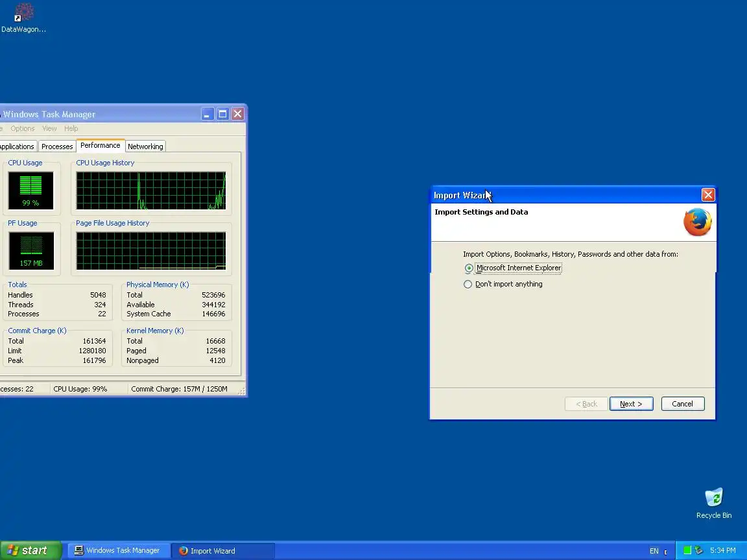This screenshot has width=747, height=560.
Task: Click the 5:34 PM system clock
Action: pyautogui.click(x=723, y=550)
